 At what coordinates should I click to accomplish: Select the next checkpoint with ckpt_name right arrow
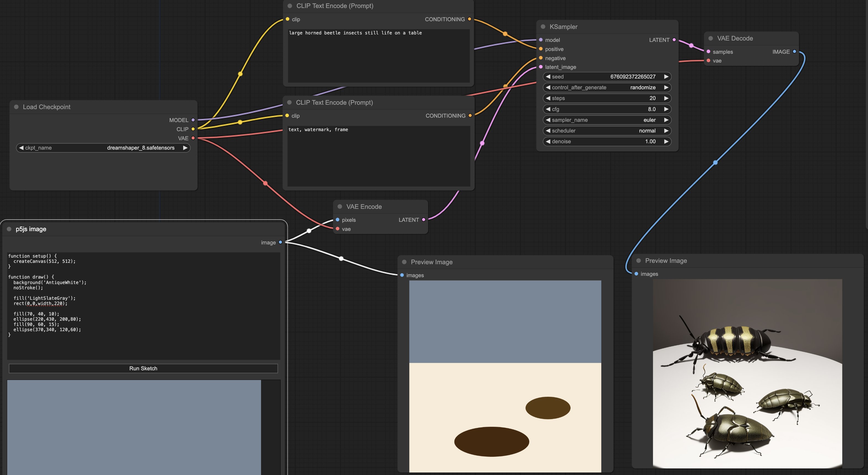tap(185, 148)
